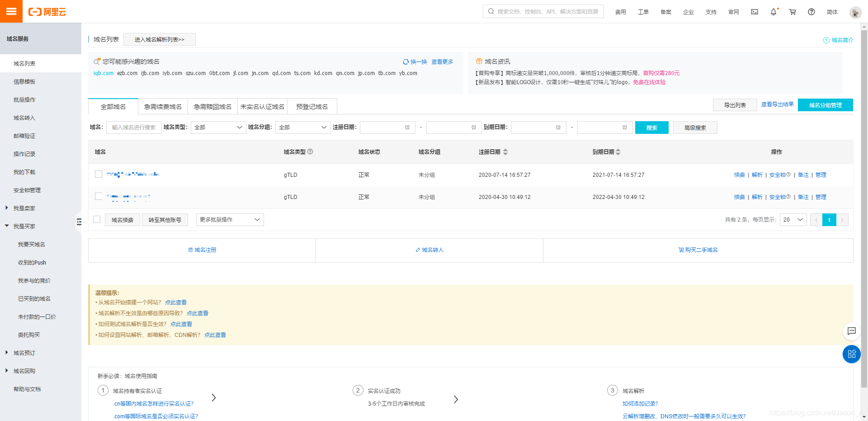The width and height of the screenshot is (868, 421).
Task: Open the 域名注册 link
Action: pyautogui.click(x=202, y=250)
